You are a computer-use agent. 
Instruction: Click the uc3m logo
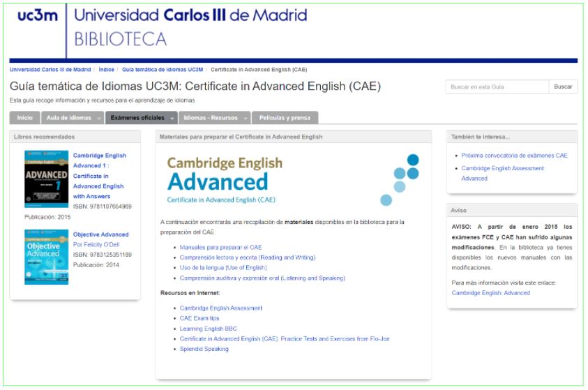(38, 15)
